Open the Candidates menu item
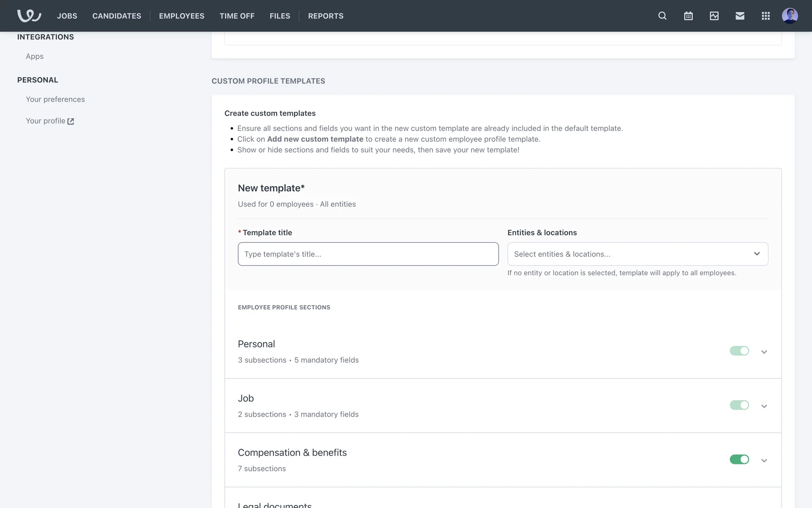This screenshot has height=508, width=812. click(117, 16)
